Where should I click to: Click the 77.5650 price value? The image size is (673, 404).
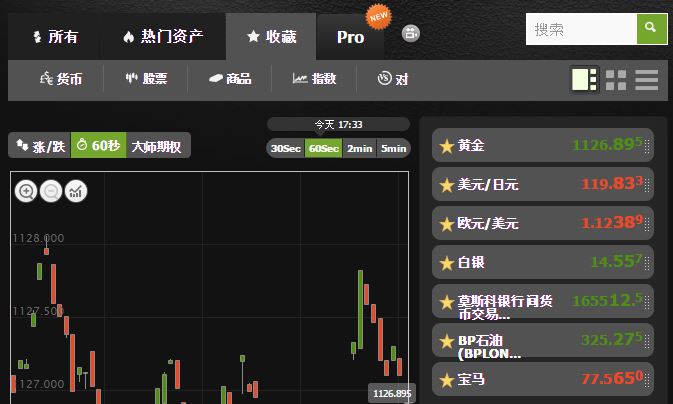pos(612,378)
